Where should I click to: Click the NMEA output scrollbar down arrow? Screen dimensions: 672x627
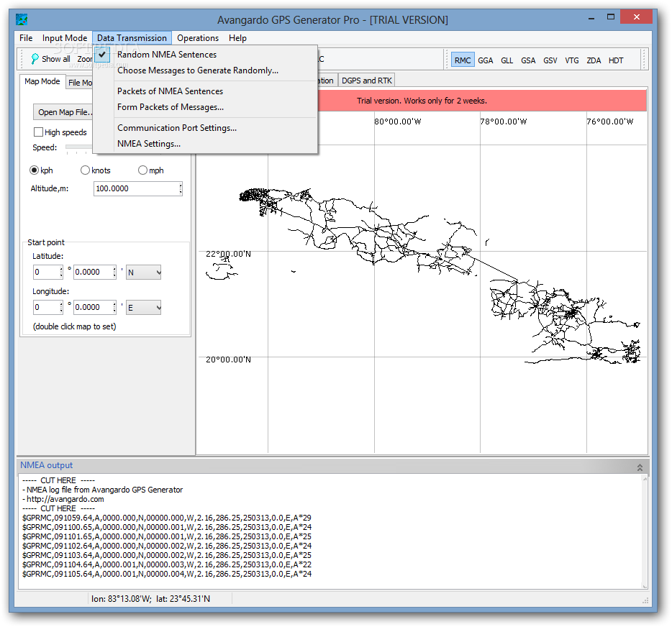click(x=644, y=586)
